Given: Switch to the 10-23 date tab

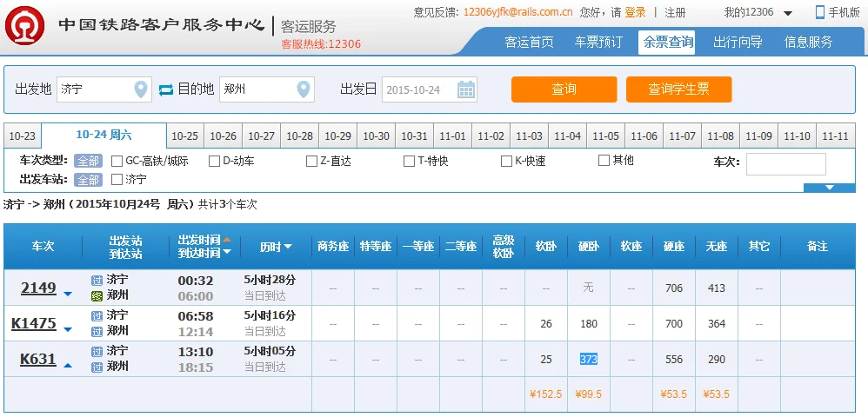Looking at the screenshot, I should (x=22, y=136).
